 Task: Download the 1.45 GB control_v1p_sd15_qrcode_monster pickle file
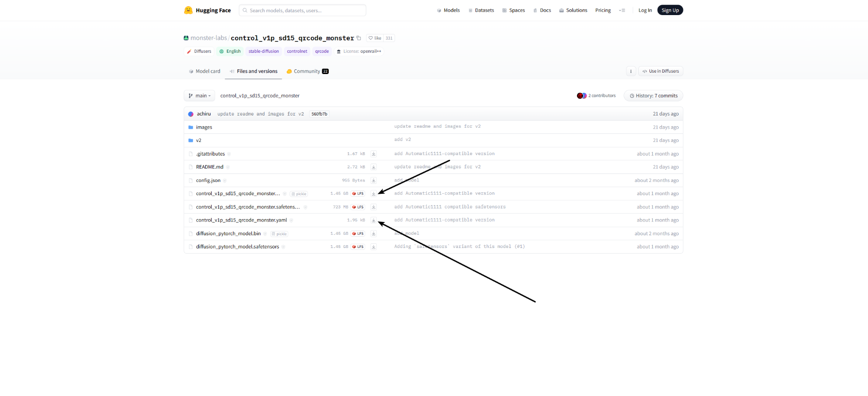[373, 194]
